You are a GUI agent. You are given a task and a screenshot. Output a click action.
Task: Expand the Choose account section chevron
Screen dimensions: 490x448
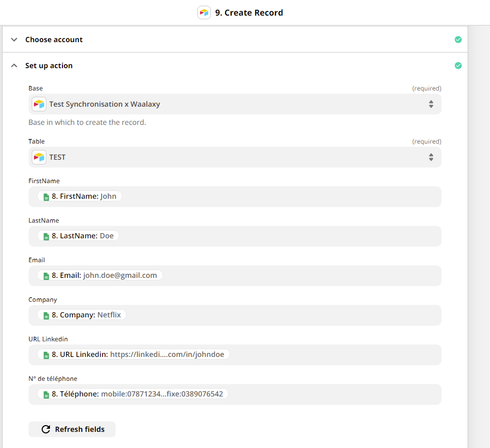click(x=14, y=40)
